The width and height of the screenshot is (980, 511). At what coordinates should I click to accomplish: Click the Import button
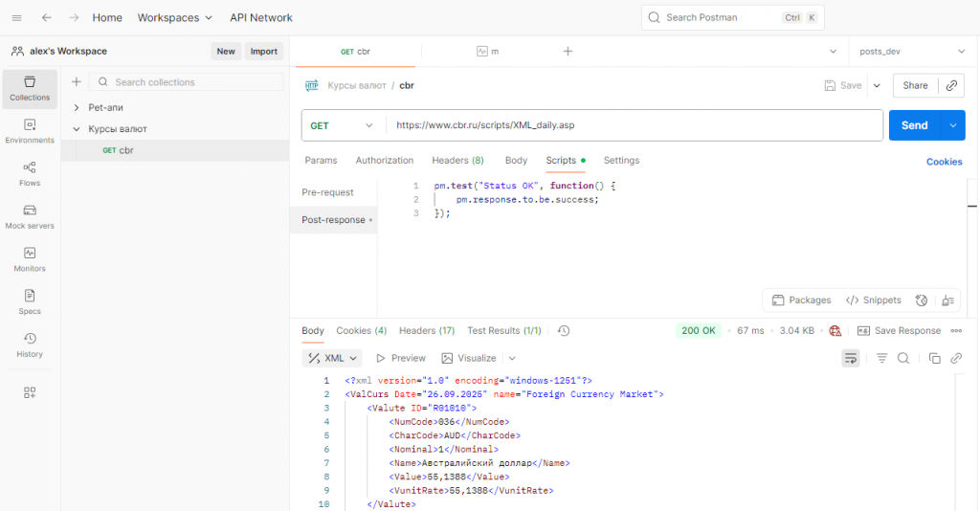(263, 52)
